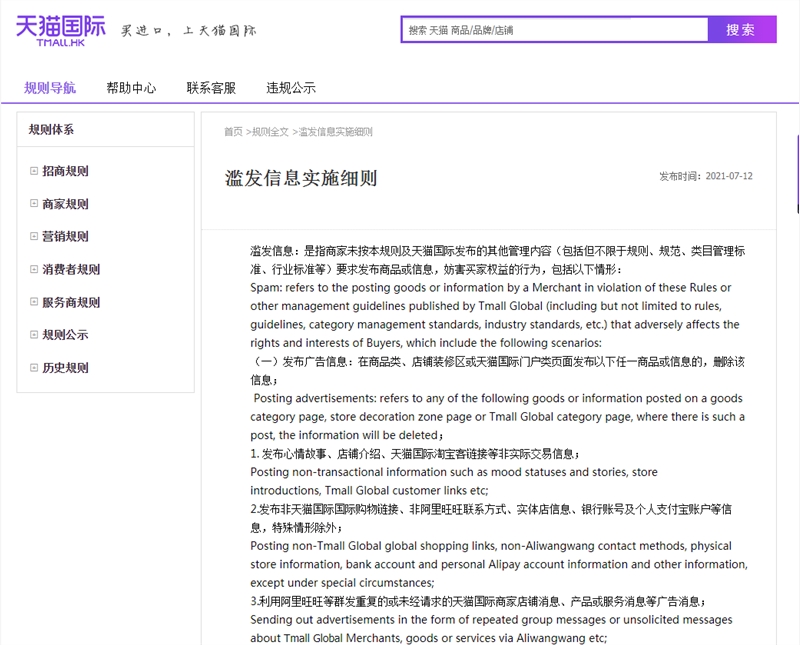
Task: Expand the 规则公示 category
Action: coord(63,335)
